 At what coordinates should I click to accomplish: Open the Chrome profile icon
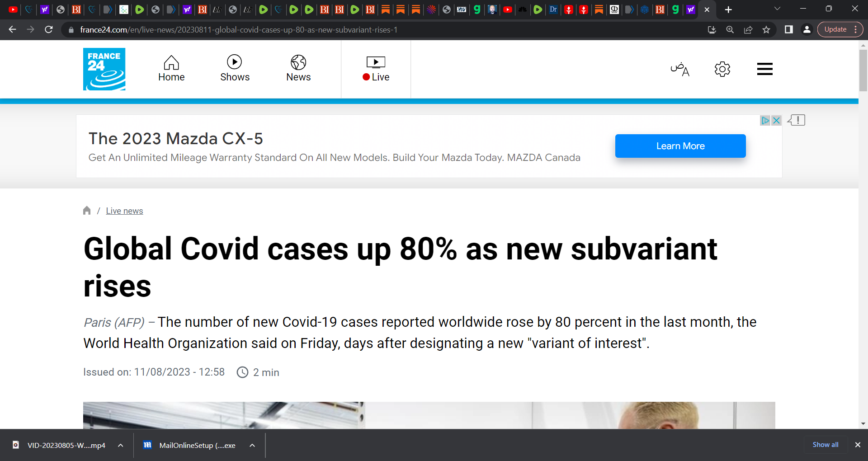pyautogui.click(x=807, y=29)
